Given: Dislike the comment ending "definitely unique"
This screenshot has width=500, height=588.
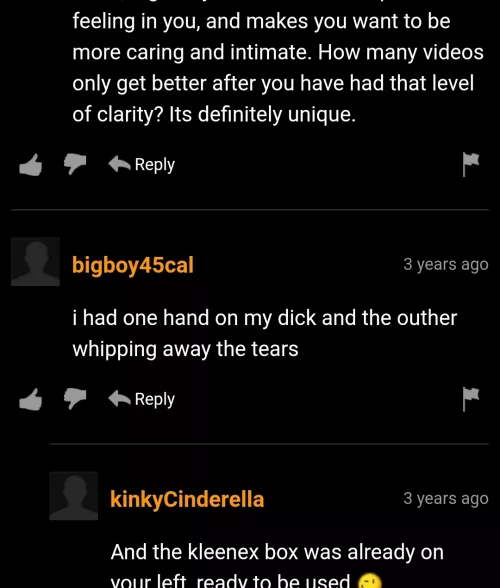Looking at the screenshot, I should [75, 164].
